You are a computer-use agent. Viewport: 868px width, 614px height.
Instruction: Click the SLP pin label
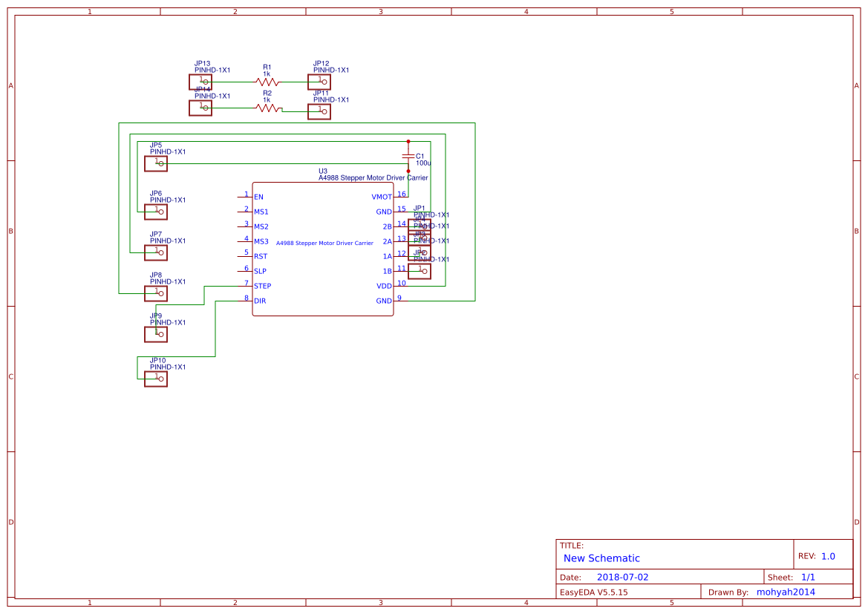[260, 271]
